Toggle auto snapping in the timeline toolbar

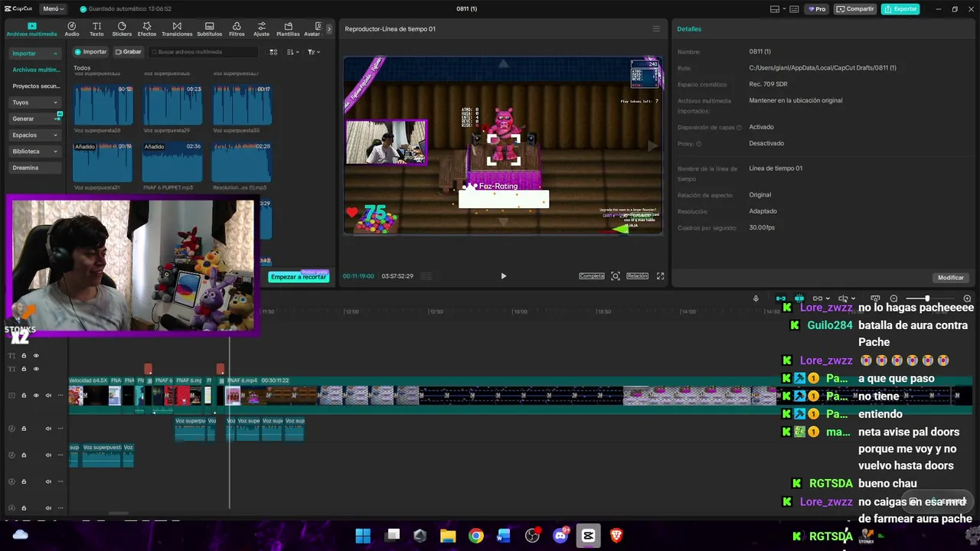point(799,298)
